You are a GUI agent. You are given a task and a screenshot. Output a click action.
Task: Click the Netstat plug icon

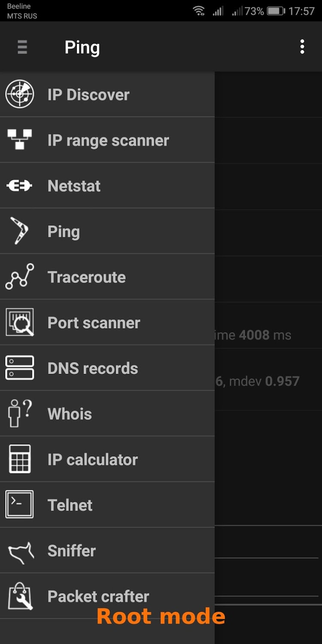tap(20, 186)
